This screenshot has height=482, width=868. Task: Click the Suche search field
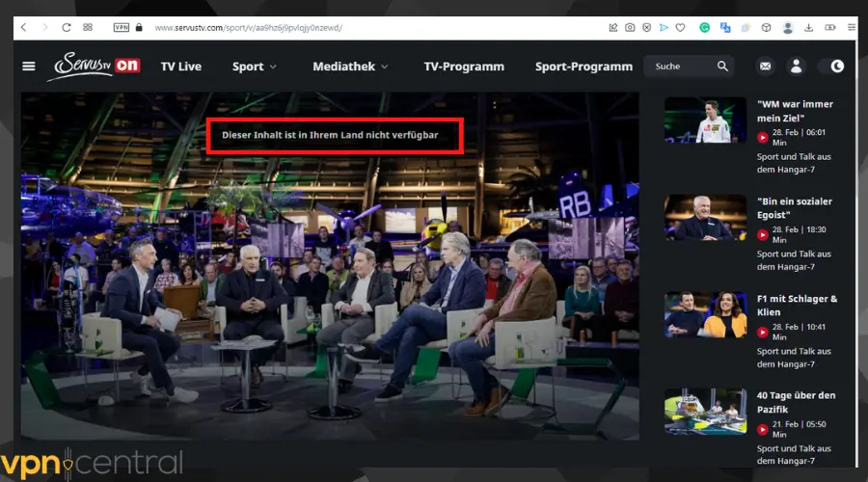pos(680,67)
